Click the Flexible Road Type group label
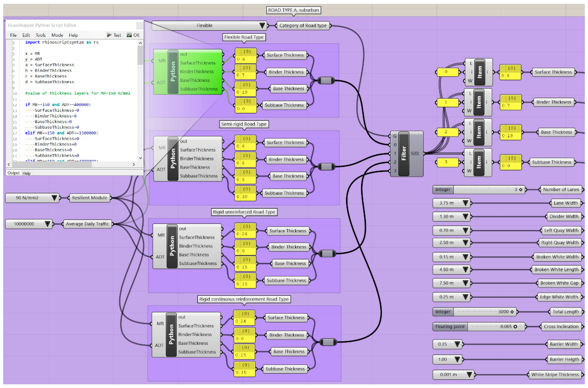 (x=244, y=37)
